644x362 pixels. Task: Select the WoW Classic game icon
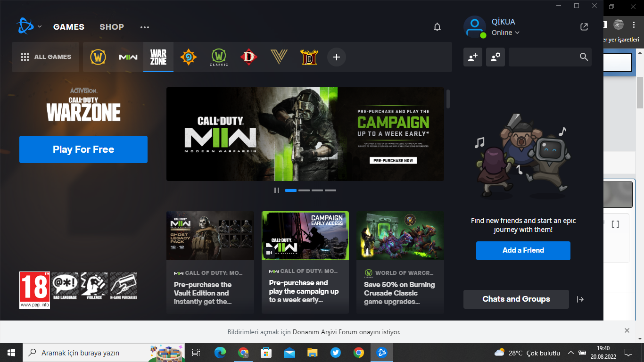coord(219,57)
